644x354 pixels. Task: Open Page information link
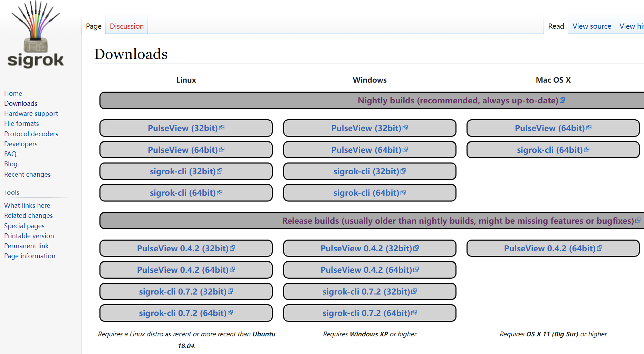[30, 256]
